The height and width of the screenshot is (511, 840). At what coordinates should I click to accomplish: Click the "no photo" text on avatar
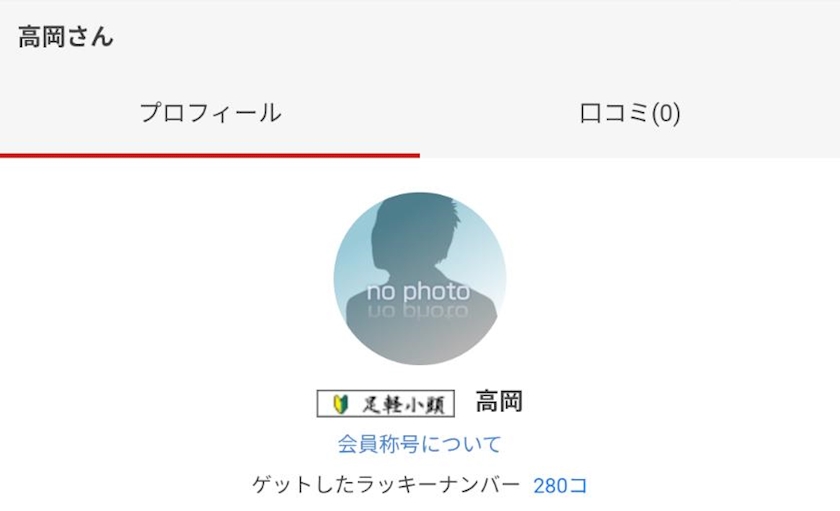pos(418,291)
